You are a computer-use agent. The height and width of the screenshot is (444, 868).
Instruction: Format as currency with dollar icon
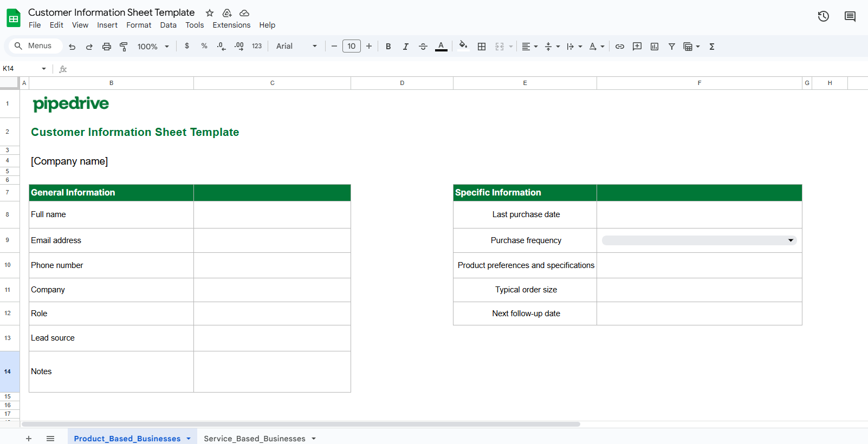coord(187,46)
